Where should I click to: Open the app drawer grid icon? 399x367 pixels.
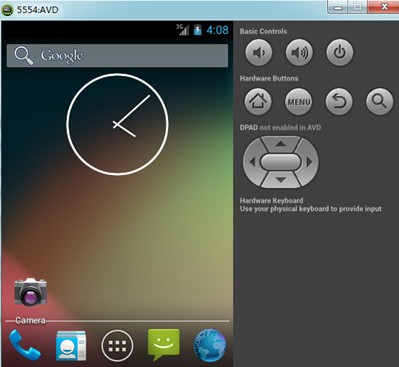click(117, 346)
